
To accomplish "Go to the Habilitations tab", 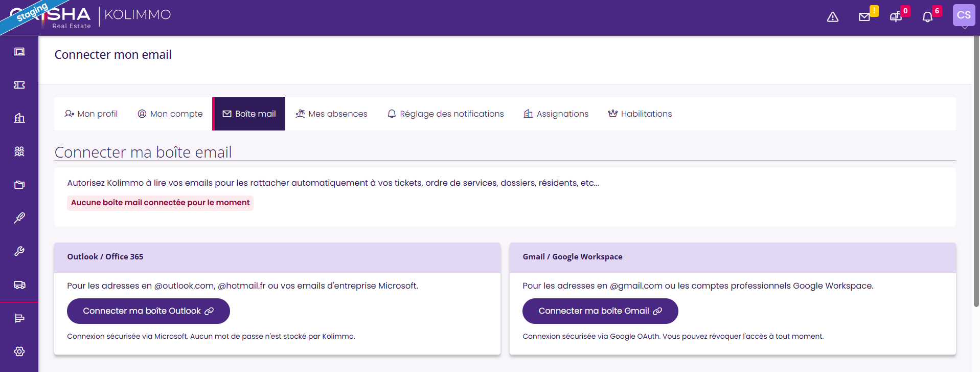I will tap(640, 114).
